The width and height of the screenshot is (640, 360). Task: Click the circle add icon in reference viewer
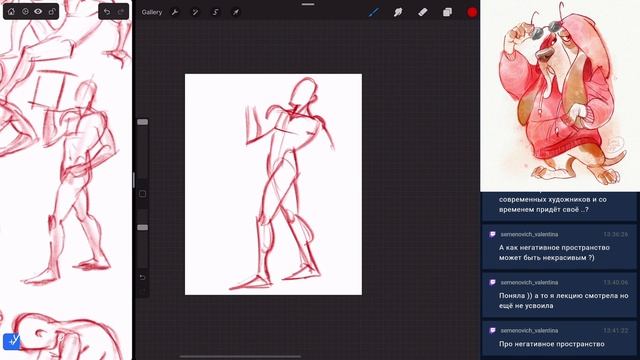click(x=25, y=11)
